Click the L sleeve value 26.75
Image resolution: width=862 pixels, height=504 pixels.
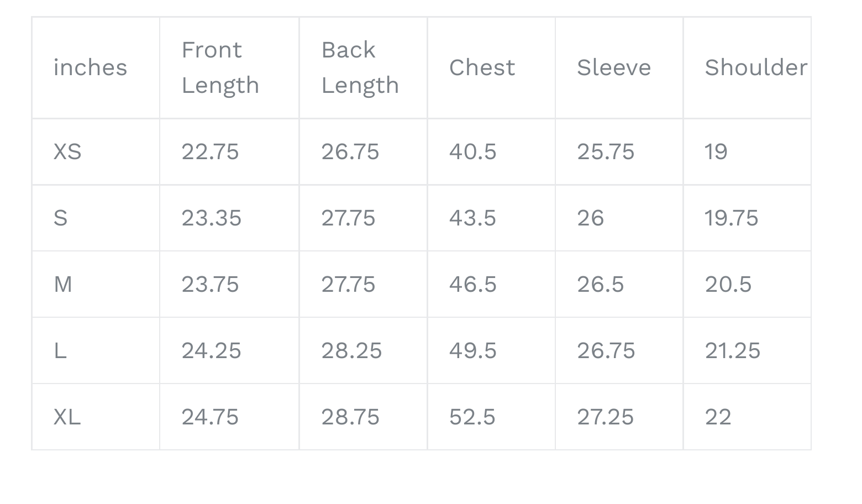(606, 350)
